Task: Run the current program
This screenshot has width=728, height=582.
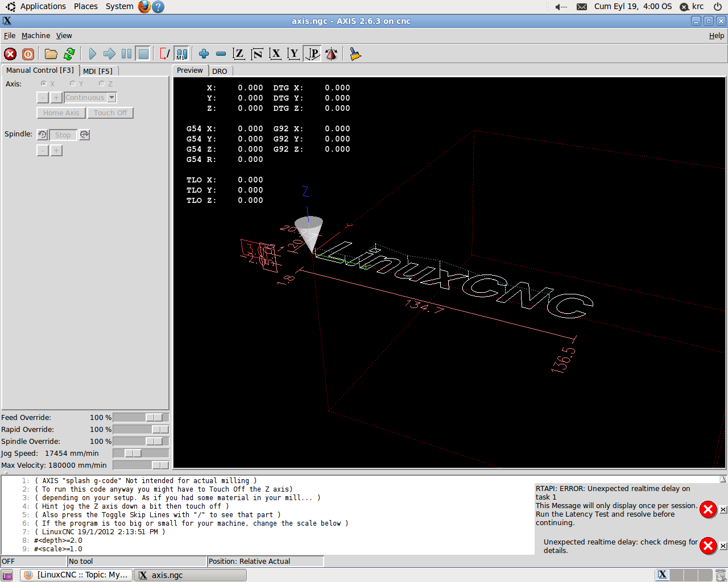Action: click(x=92, y=54)
